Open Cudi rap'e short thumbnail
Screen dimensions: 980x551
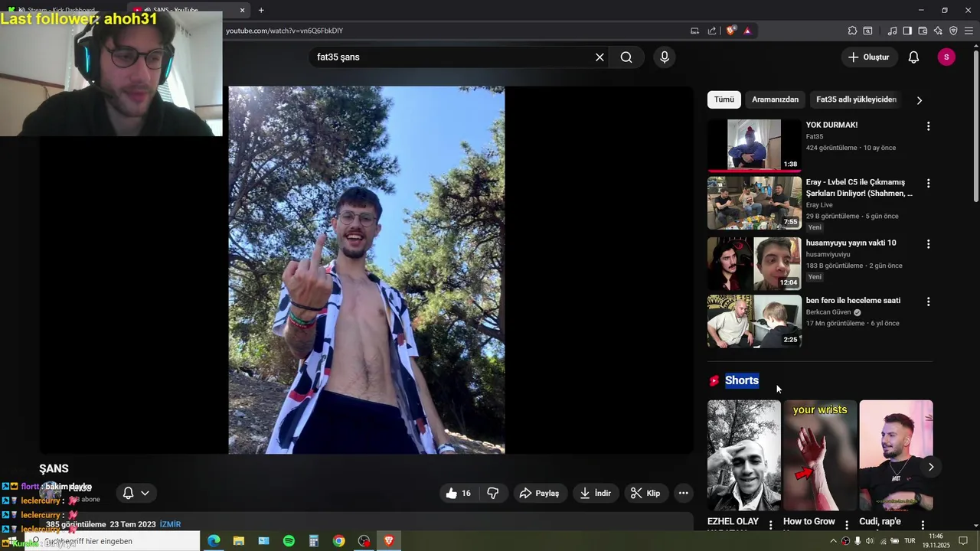896,455
